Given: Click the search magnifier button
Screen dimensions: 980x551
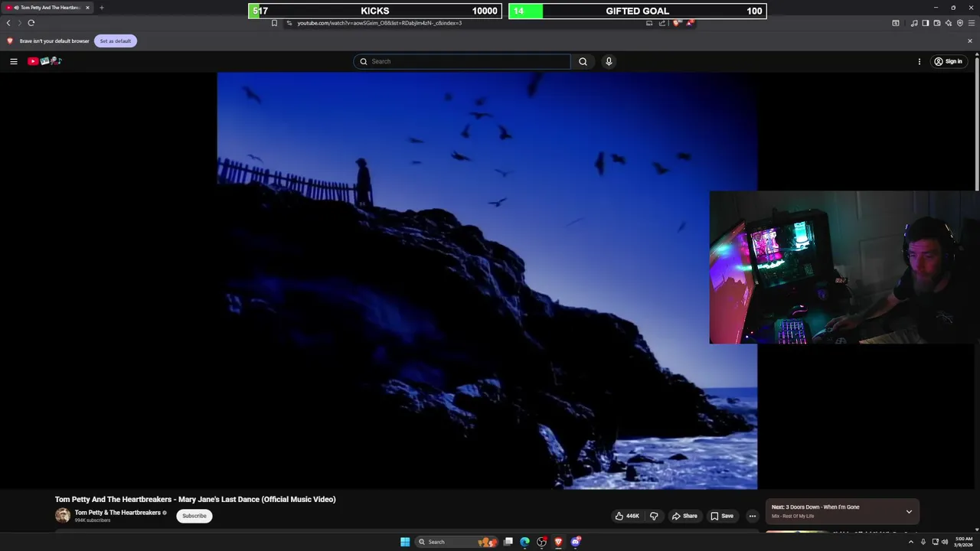Looking at the screenshot, I should (x=583, y=61).
